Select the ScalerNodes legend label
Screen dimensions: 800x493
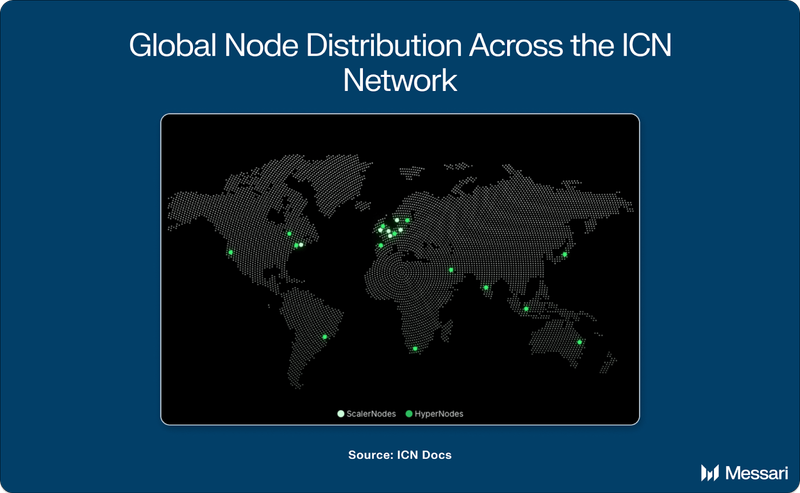coord(371,414)
